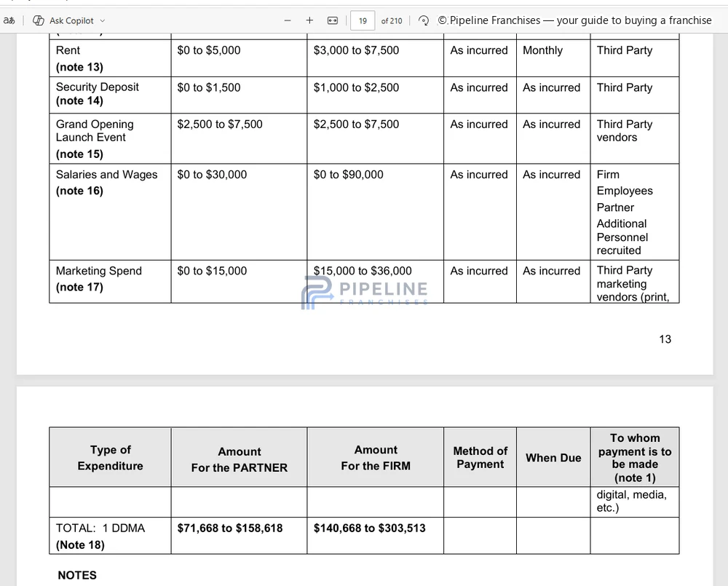The width and height of the screenshot is (728, 586).
Task: Click '(note 17)' under Marketing Spend
Action: pyautogui.click(x=79, y=287)
